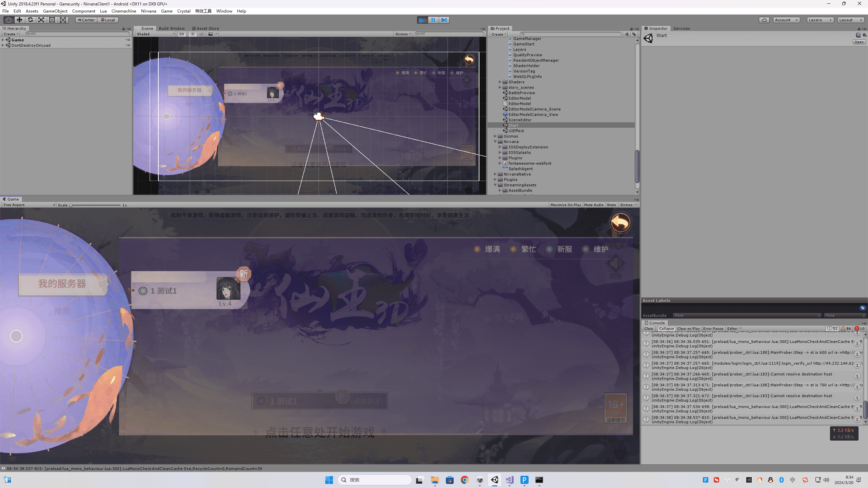
Task: Clear the console log
Action: point(649,328)
